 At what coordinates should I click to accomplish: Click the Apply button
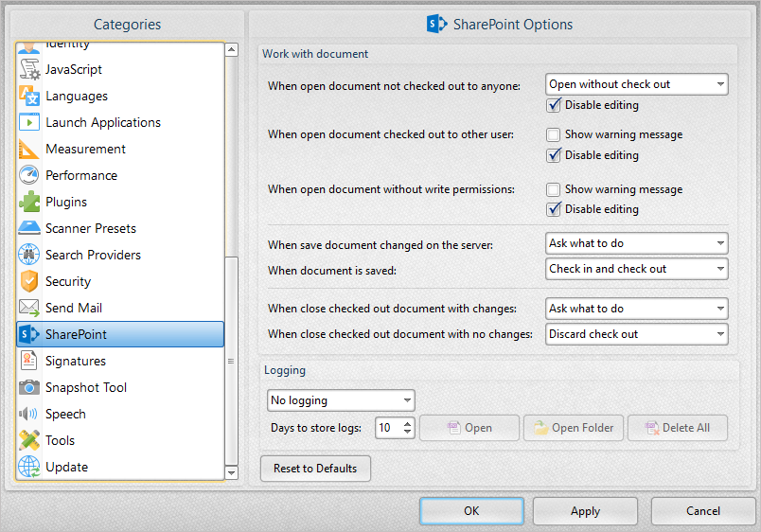click(x=585, y=511)
